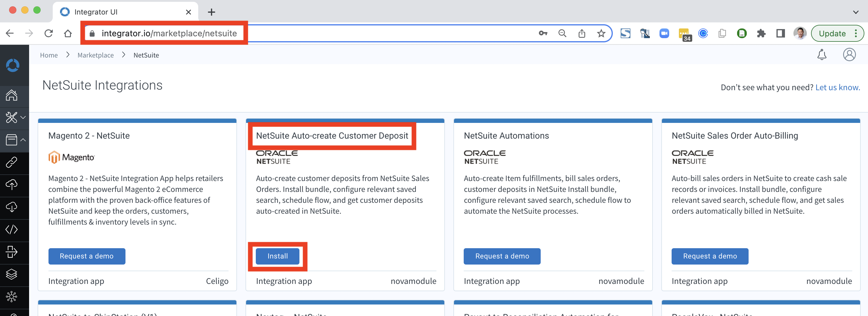The height and width of the screenshot is (316, 868).
Task: Open the Exports cloud-upload icon
Action: click(x=12, y=184)
